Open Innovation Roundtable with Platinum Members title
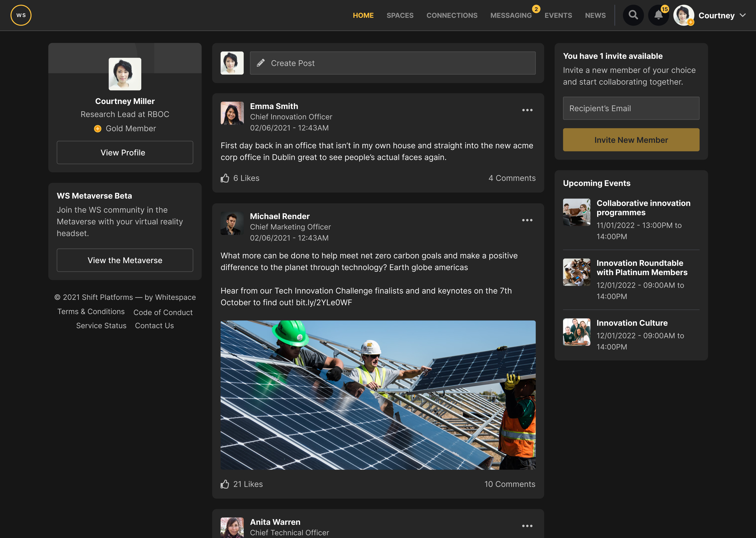Screen dimensions: 756x538 642,268
